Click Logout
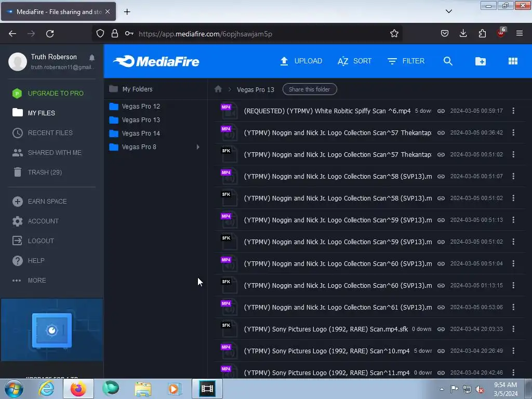 point(33,241)
